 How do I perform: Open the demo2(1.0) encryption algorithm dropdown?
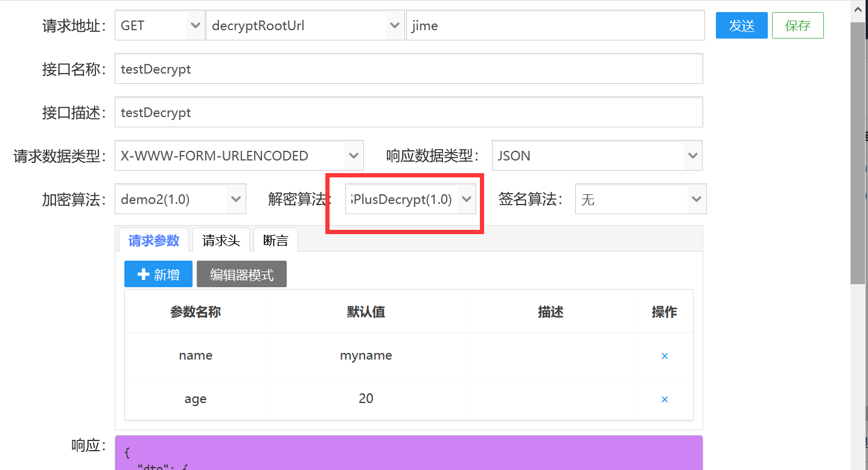tap(180, 199)
